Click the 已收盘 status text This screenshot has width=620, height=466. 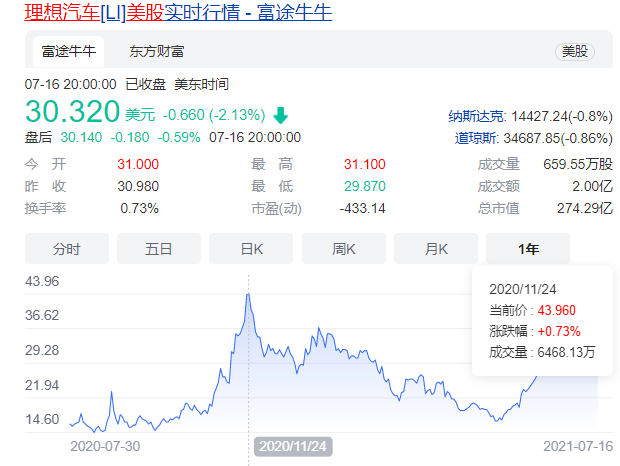(146, 84)
